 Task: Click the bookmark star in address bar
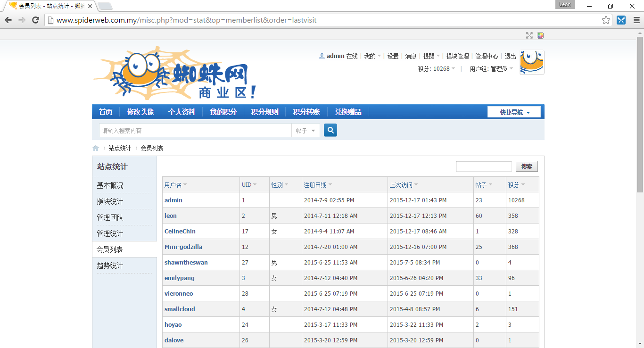[x=606, y=20]
